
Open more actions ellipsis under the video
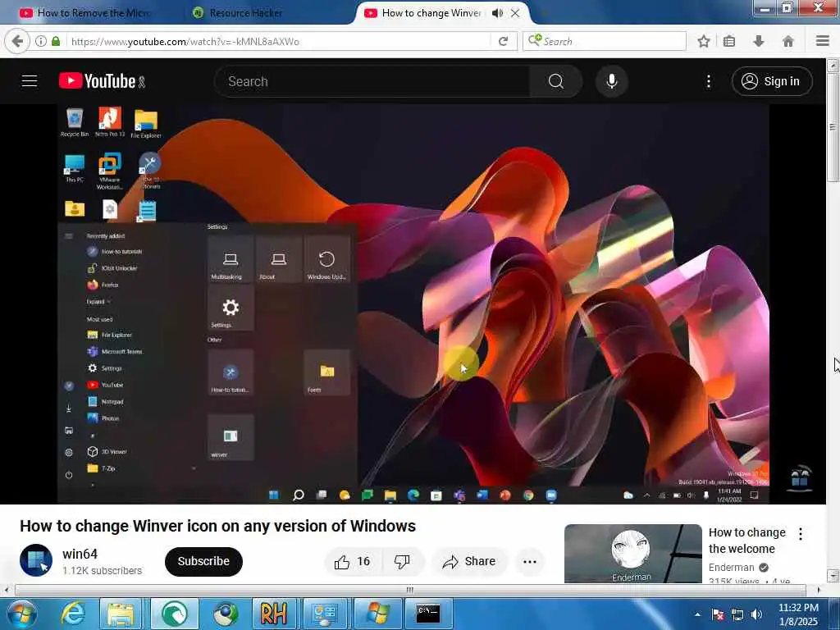[530, 561]
